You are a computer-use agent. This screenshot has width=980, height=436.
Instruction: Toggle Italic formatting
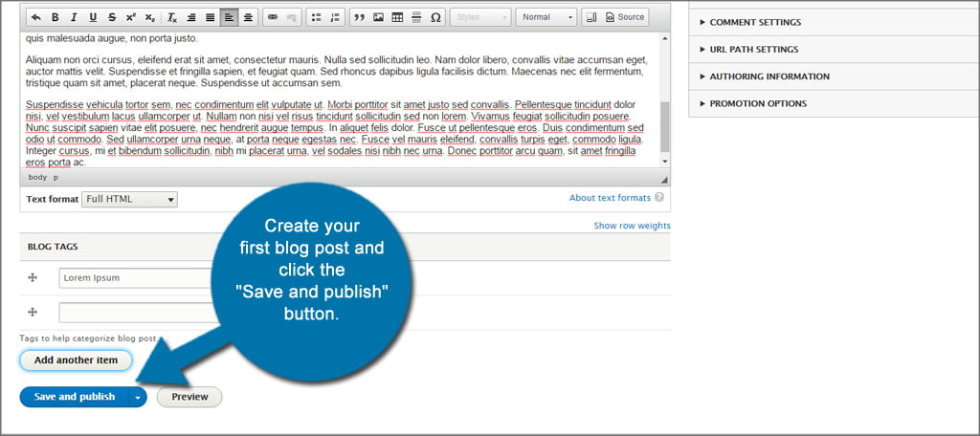click(x=74, y=17)
